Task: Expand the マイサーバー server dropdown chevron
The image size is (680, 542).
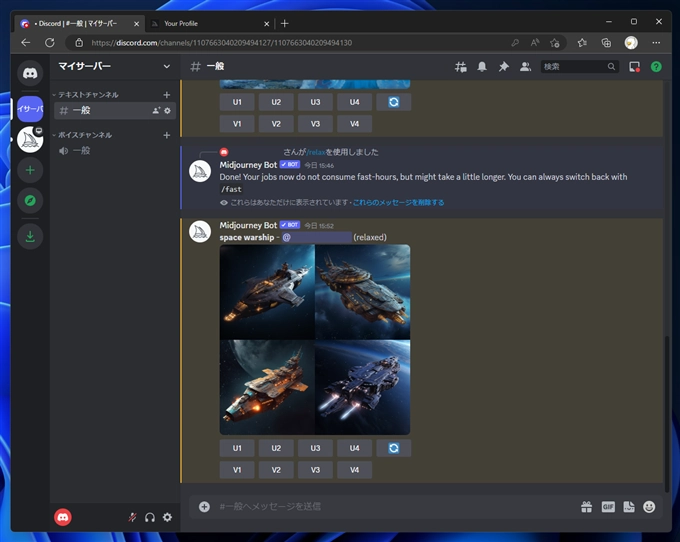Action: pyautogui.click(x=167, y=66)
